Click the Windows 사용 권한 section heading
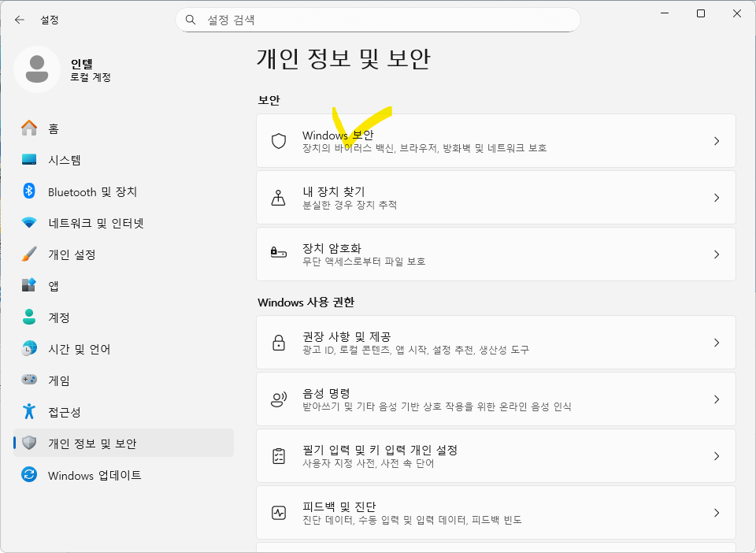This screenshot has height=553, width=756. pyautogui.click(x=306, y=302)
